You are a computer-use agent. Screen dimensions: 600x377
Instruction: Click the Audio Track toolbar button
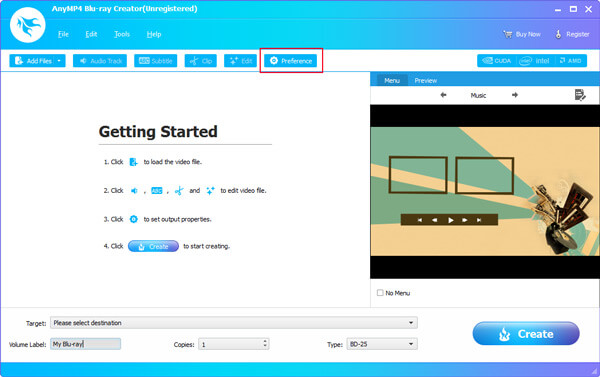100,61
